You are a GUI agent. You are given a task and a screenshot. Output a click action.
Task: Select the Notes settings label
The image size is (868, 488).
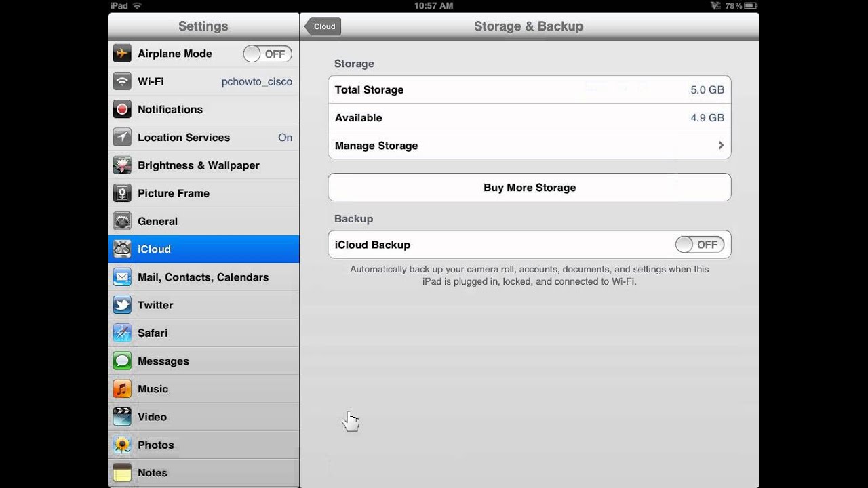click(x=153, y=473)
